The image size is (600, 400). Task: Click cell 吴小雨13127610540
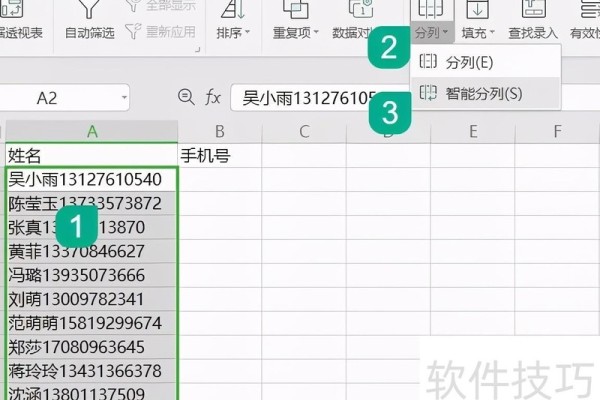[x=92, y=179]
